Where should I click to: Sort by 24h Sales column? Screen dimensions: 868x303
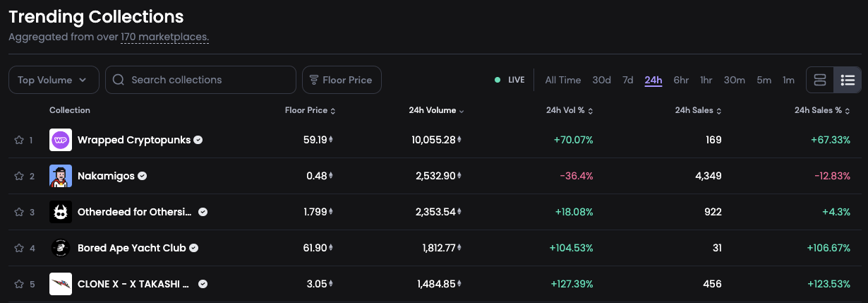pyautogui.click(x=699, y=110)
